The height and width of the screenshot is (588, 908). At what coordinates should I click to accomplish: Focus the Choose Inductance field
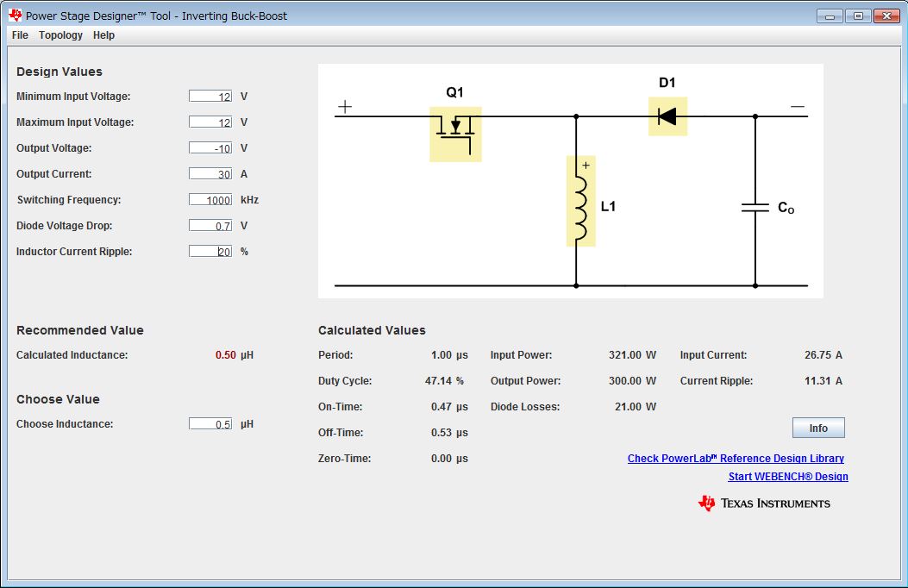(x=210, y=423)
